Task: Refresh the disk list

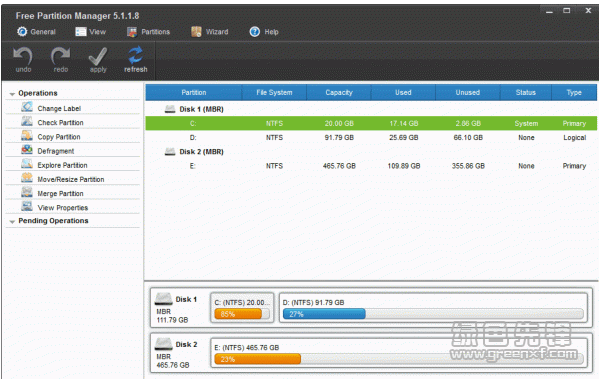Action: [136, 55]
